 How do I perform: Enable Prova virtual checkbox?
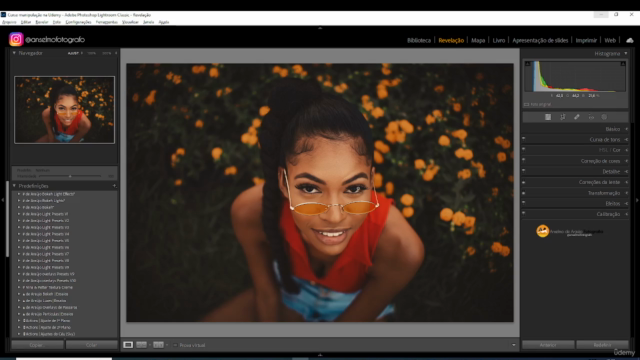175,345
